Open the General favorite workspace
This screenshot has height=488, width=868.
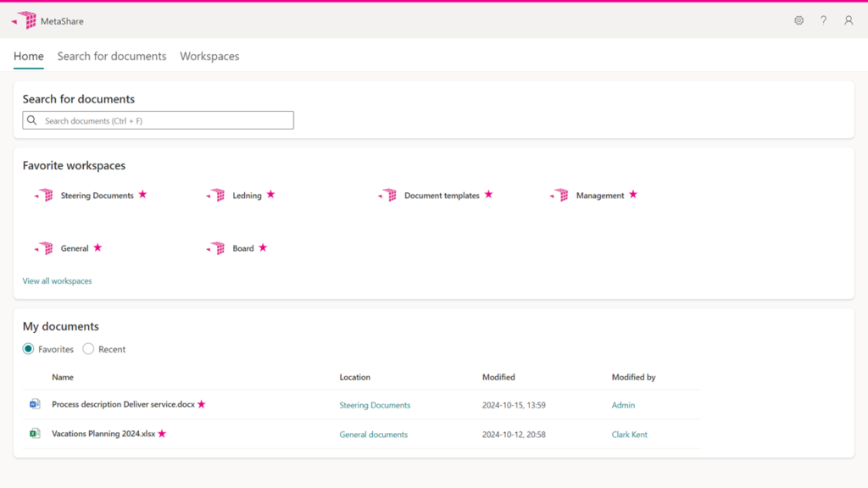tap(74, 248)
